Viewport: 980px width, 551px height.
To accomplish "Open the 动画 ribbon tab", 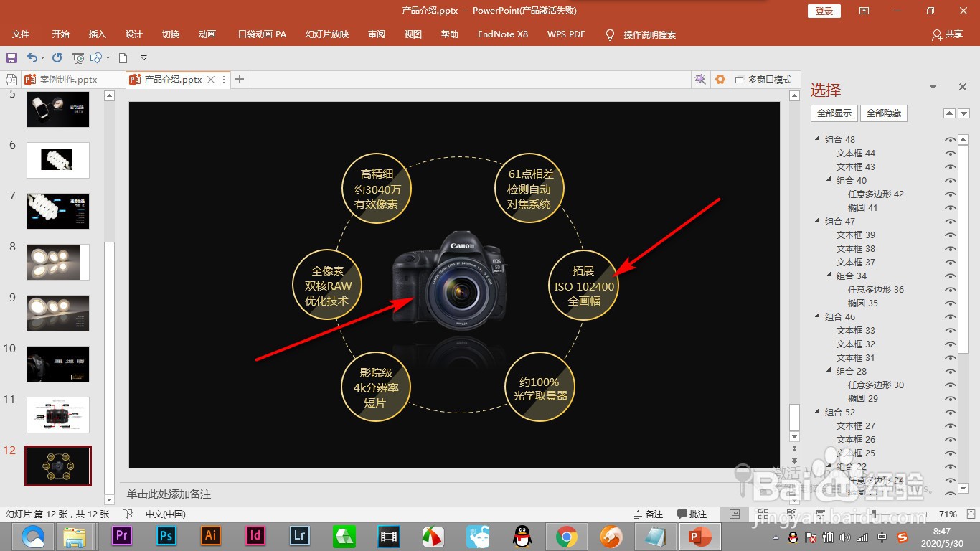I will tap(207, 34).
